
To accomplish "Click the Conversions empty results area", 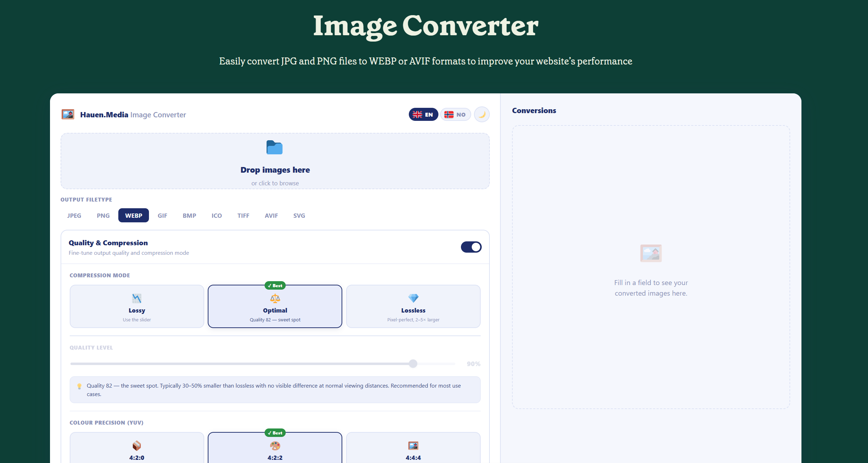I will (x=651, y=267).
